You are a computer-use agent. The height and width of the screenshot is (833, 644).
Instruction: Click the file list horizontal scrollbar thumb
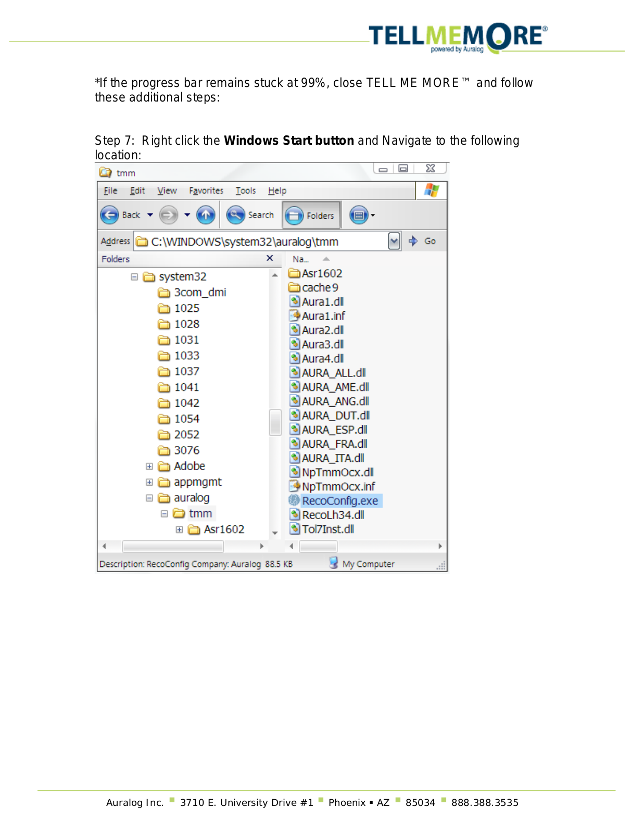[x=318, y=546]
